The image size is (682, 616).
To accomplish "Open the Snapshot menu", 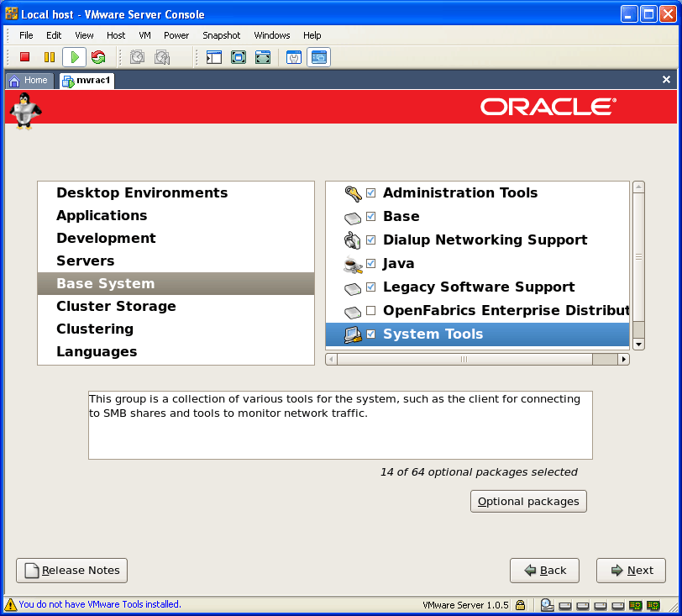I will tap(221, 35).
